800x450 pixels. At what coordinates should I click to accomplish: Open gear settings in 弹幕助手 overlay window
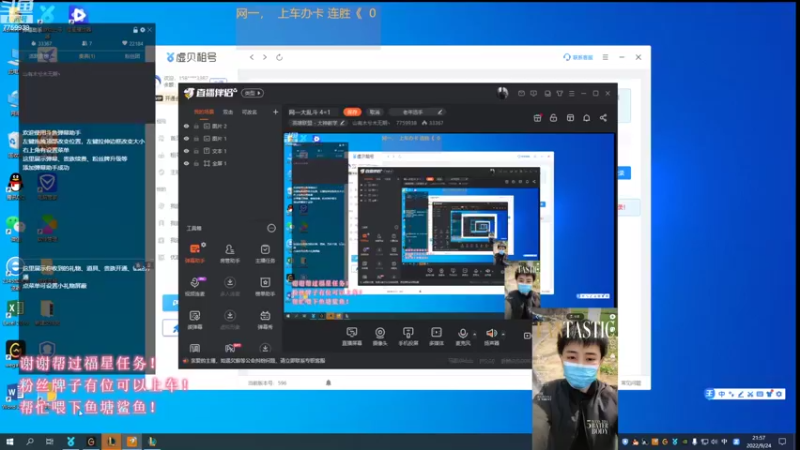pyautogui.click(x=142, y=30)
